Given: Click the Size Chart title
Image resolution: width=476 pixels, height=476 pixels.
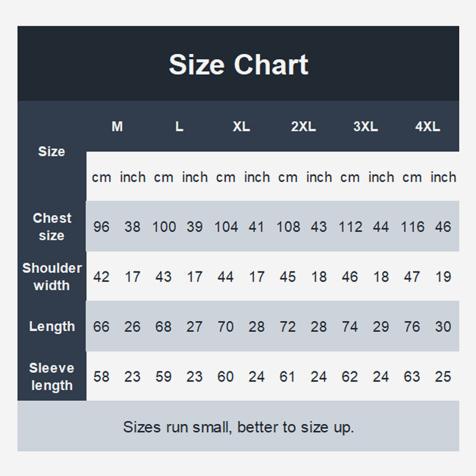Looking at the screenshot, I should point(238,64).
